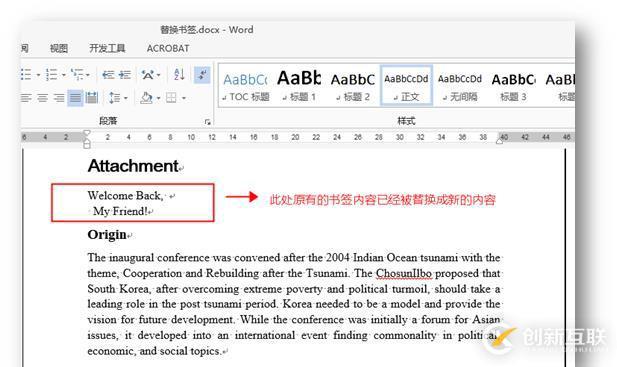Open Asian layout (Chinese typography) tool
Image resolution: width=617 pixels, height=367 pixels.
pyautogui.click(x=148, y=74)
